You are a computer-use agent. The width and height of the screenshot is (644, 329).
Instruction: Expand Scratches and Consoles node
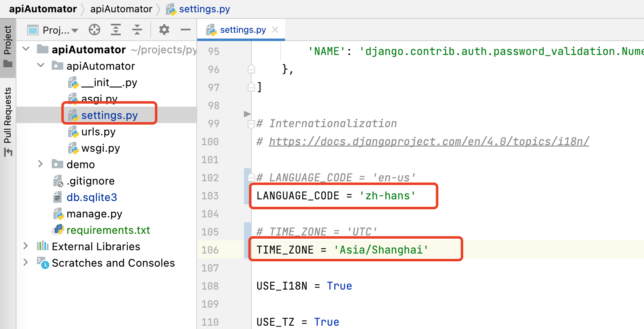click(x=26, y=263)
